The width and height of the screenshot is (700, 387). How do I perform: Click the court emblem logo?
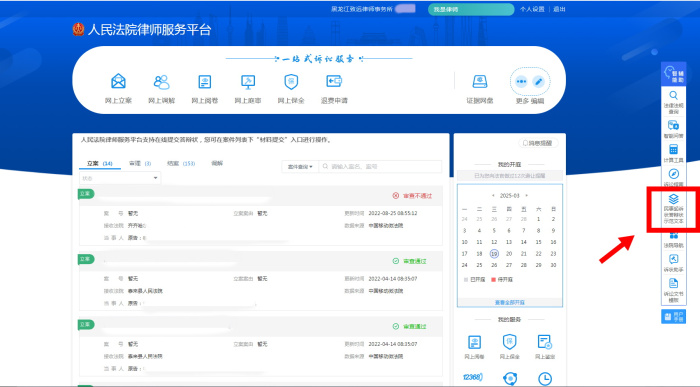click(x=79, y=29)
